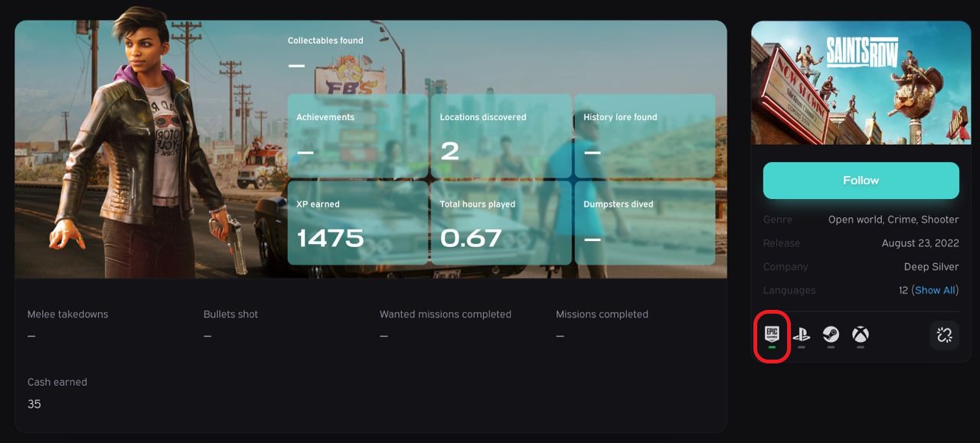Screen dimensions: 980x443
Task: Click the unlink account icon button
Action: tap(944, 335)
